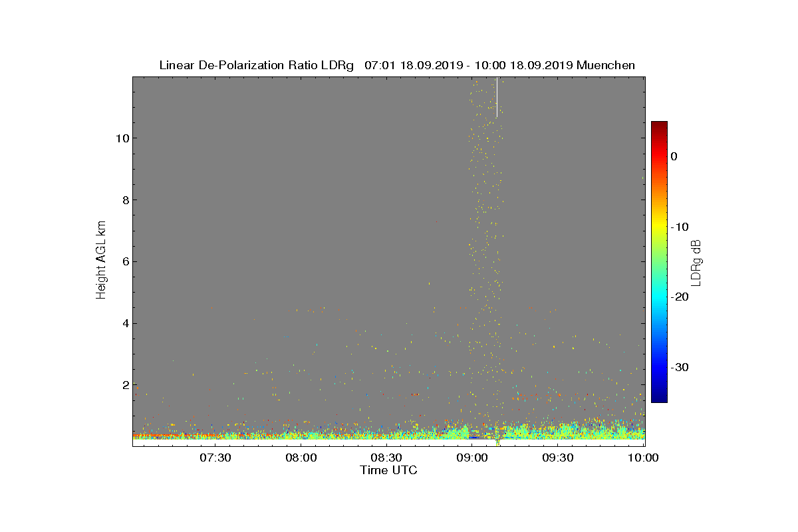Click the 'Time UTC' axis label
Image resolution: width=798 pixels, height=532 pixels.
(x=388, y=470)
